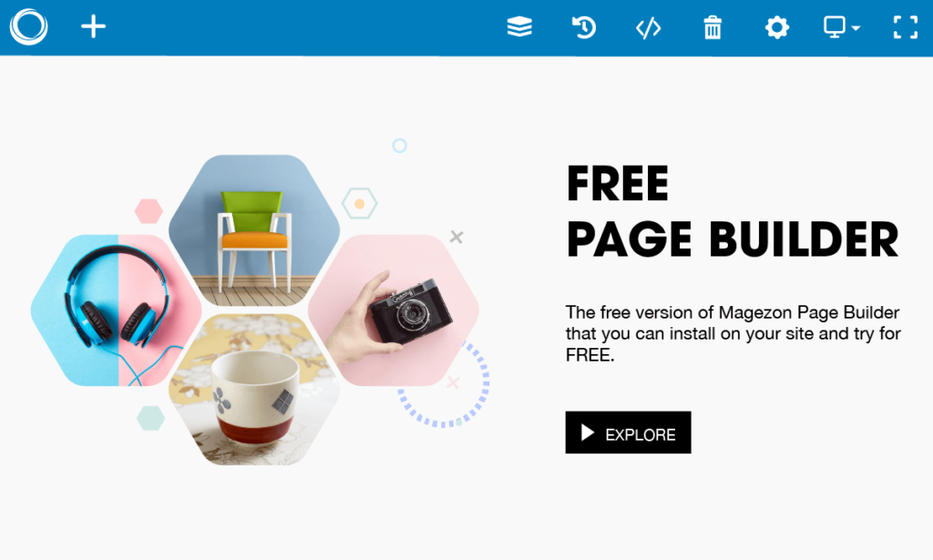Screen dimensions: 933x560
Task: Click the camera hexagon image
Action: click(394, 311)
